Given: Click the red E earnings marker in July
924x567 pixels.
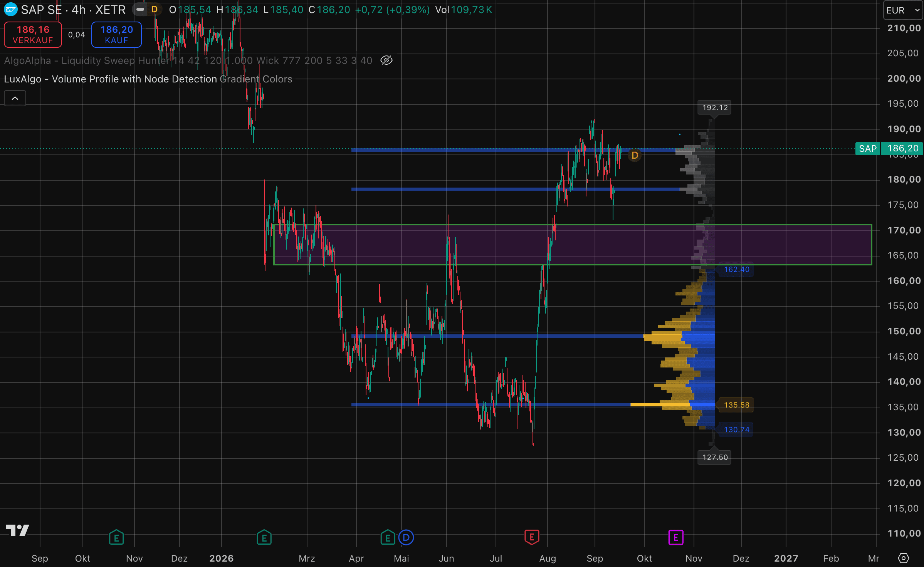Looking at the screenshot, I should click(532, 537).
